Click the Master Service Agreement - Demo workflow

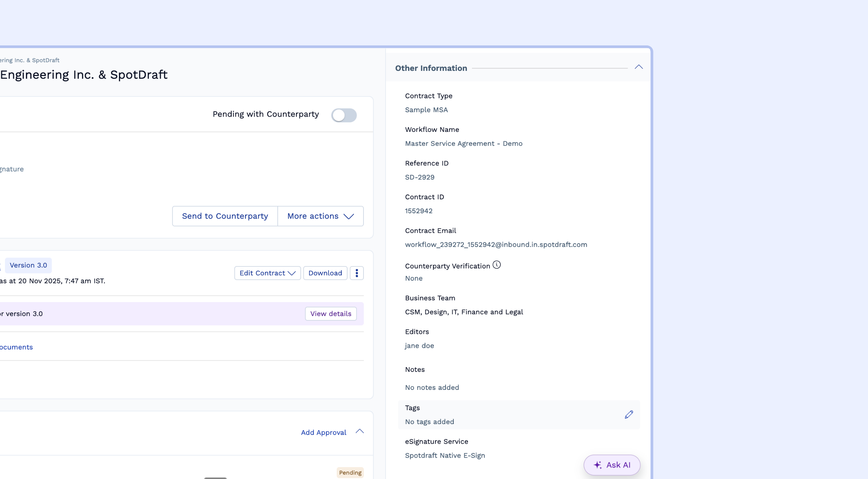(463, 143)
